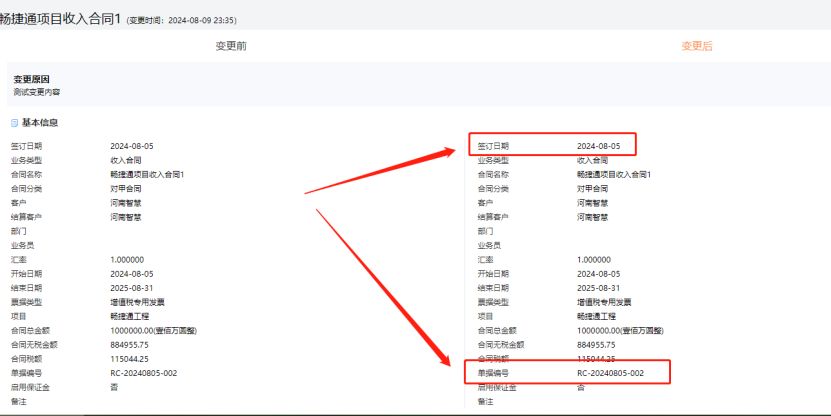
Task: Click the 业务员 label in 变更前 column
Action: (x=22, y=245)
